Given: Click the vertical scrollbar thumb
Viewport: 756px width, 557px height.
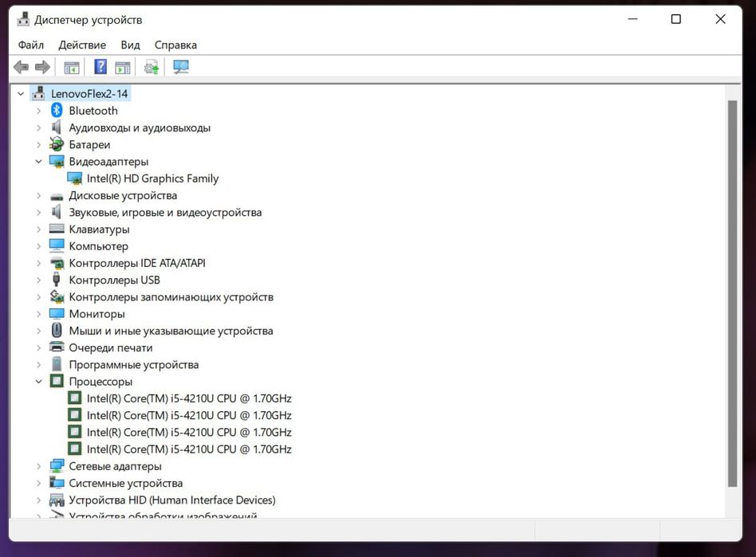Looking at the screenshot, I should (732, 293).
